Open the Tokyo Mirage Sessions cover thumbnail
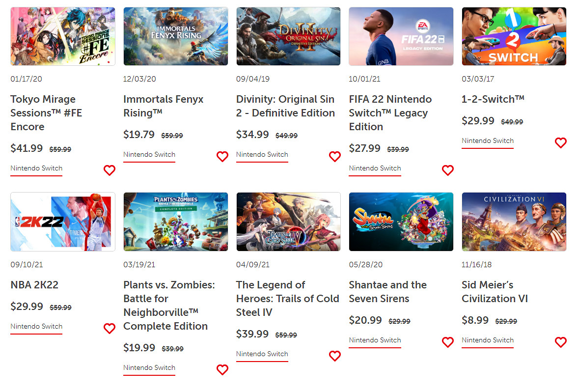 pos(63,36)
